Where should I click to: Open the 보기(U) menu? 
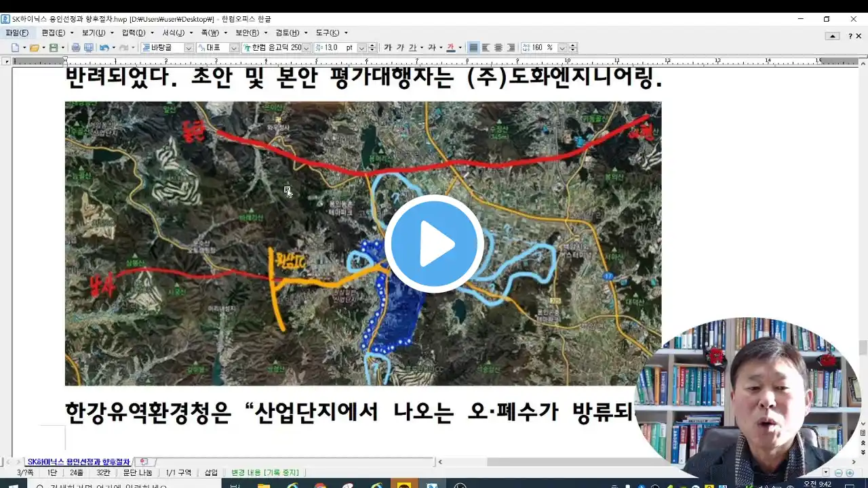point(94,33)
